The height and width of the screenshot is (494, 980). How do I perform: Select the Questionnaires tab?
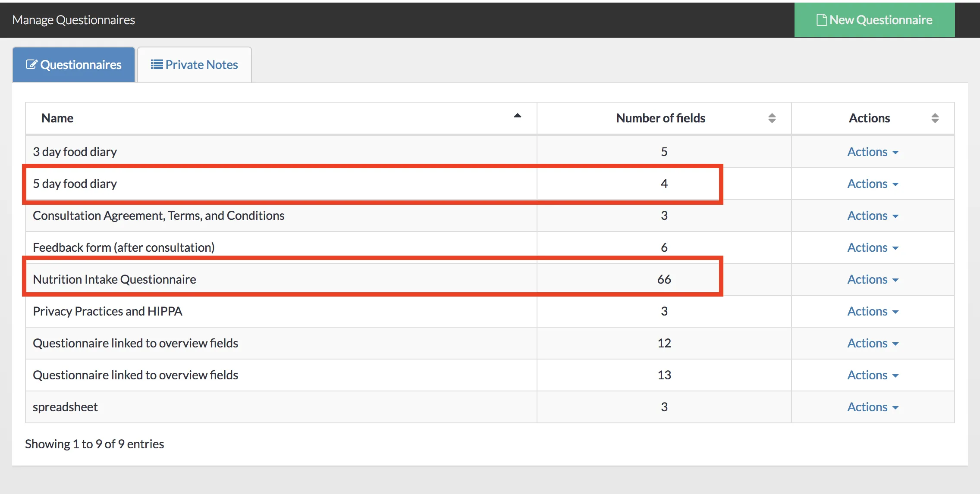pos(74,65)
